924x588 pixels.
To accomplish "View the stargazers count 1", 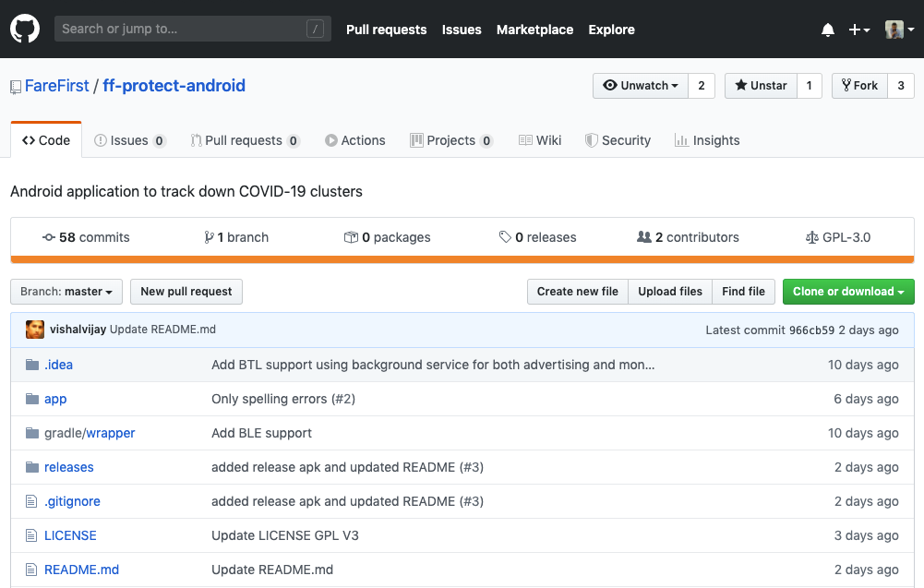I will tap(810, 86).
